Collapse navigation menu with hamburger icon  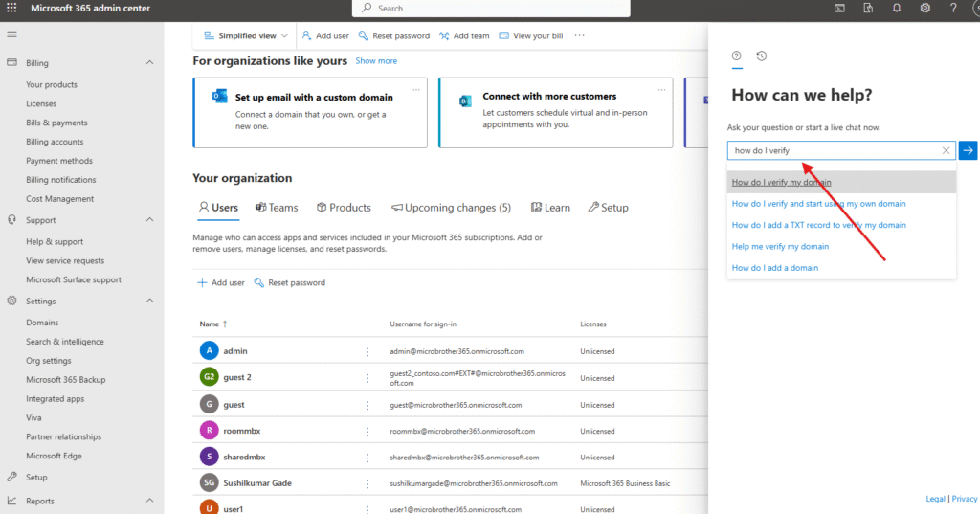11,34
